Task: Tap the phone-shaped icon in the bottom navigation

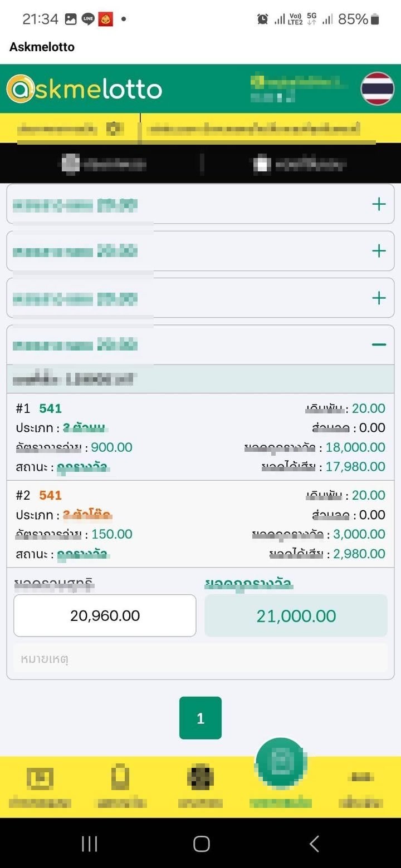Action: pos(121,778)
